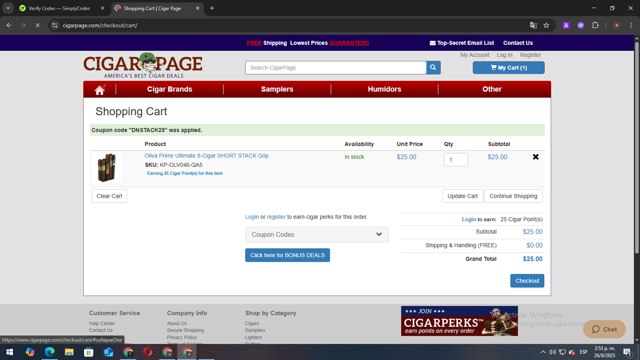Image resolution: width=640 pixels, height=360 pixels.
Task: Open the Cigar Brands menu
Action: (169, 89)
